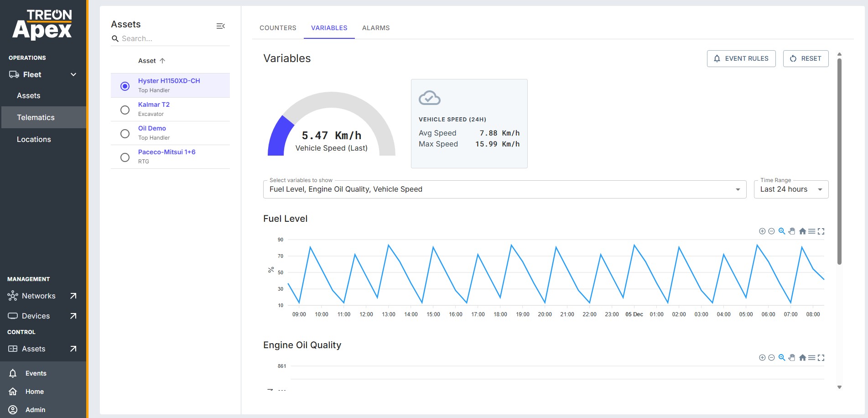Viewport: 868px width, 418px height.
Task: Go to the Home page
Action: pyautogui.click(x=35, y=392)
